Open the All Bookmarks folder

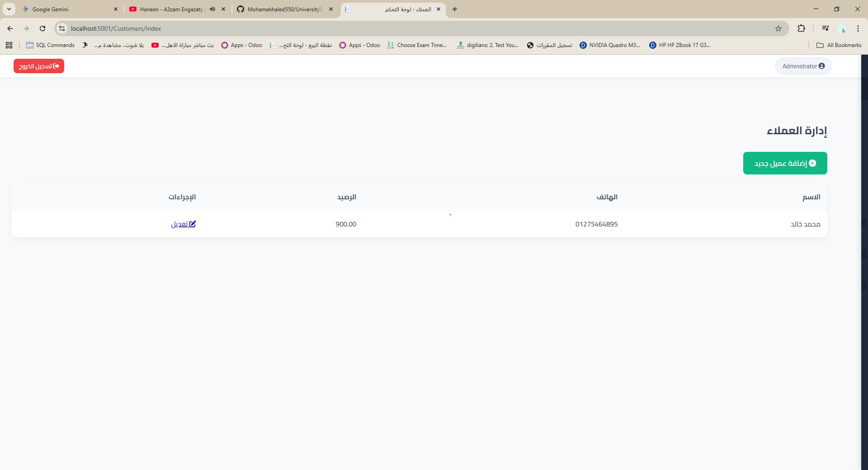tap(839, 45)
